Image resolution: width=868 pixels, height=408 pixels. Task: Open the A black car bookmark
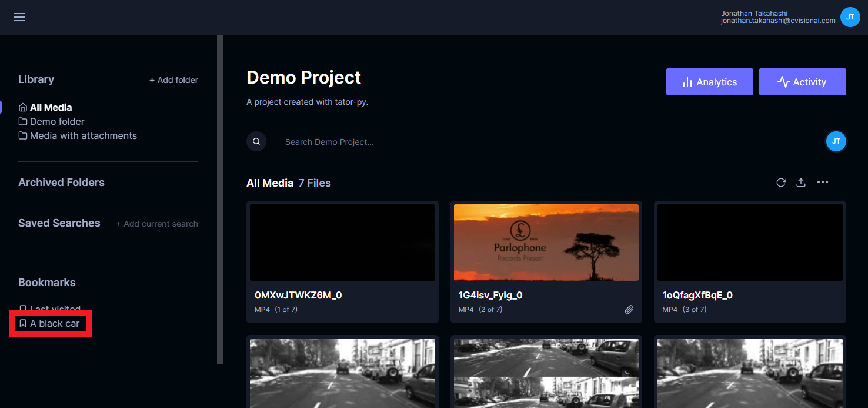tap(49, 323)
